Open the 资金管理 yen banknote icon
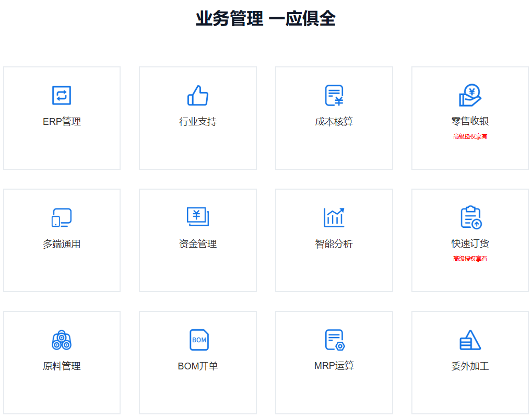Image resolution: width=532 pixels, height=418 pixels. [x=198, y=217]
